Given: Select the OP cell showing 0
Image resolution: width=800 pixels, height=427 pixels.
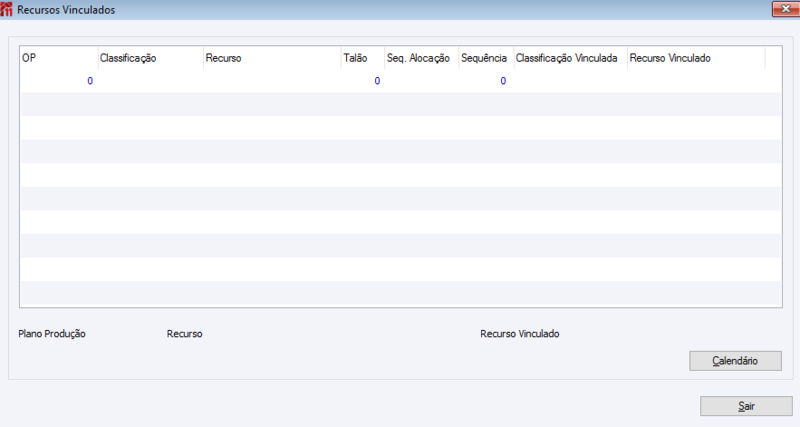Looking at the screenshot, I should coord(59,81).
